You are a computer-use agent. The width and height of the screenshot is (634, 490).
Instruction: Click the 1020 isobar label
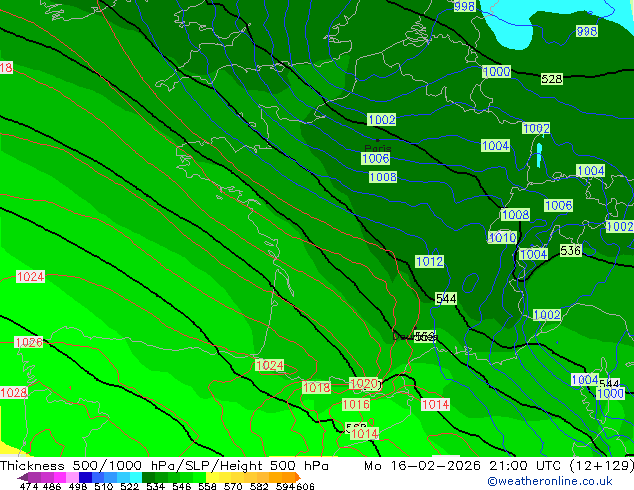point(364,384)
